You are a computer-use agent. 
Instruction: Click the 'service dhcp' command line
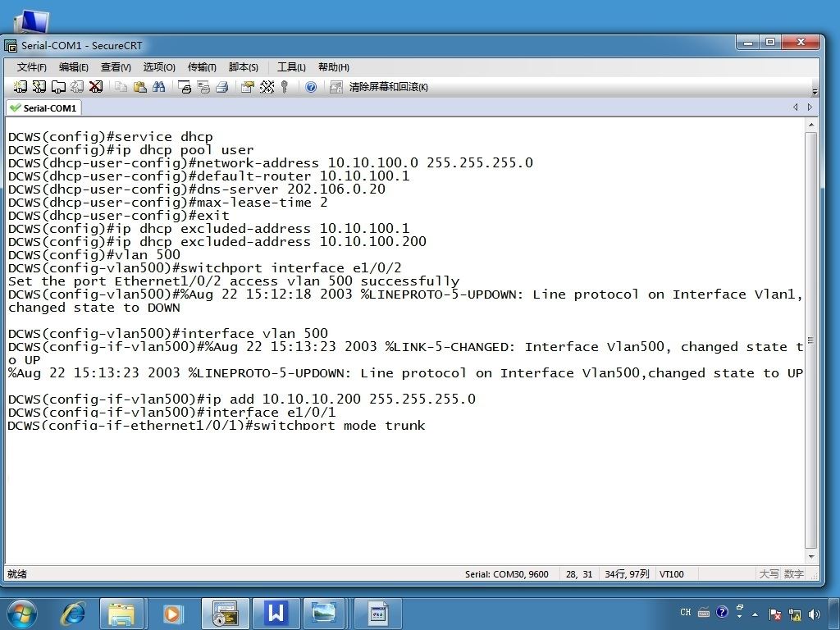pyautogui.click(x=111, y=137)
